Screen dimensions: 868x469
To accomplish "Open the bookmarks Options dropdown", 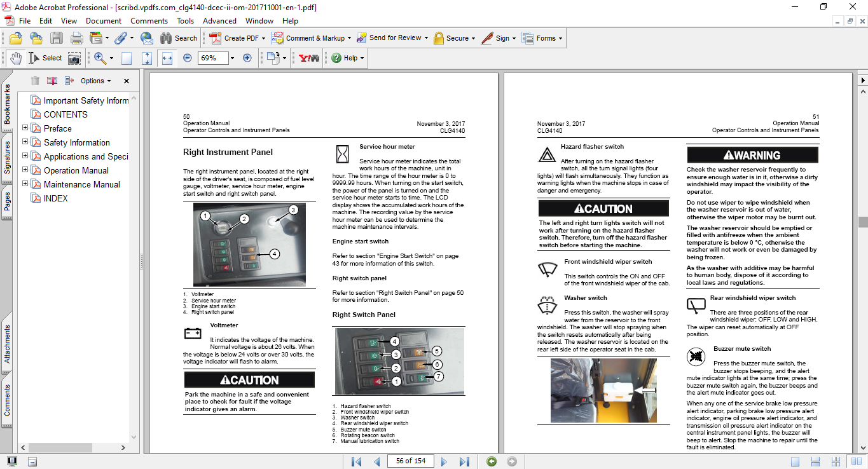I will pos(95,81).
